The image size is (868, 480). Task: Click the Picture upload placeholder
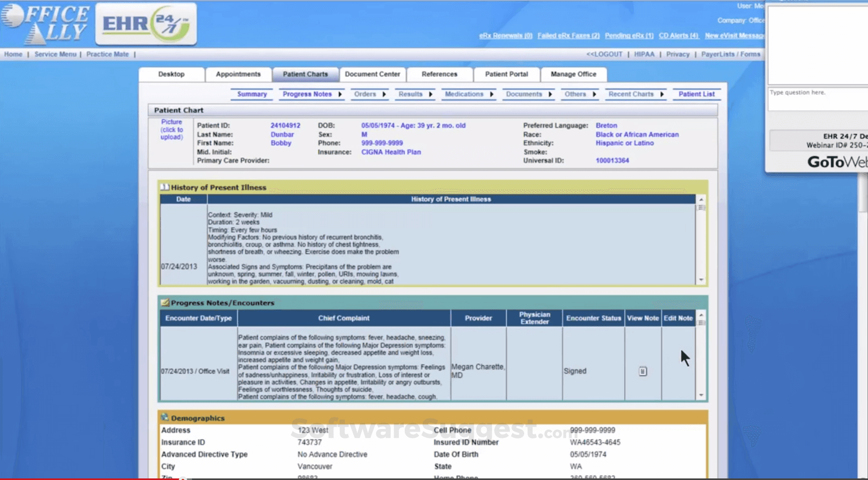pyautogui.click(x=171, y=130)
